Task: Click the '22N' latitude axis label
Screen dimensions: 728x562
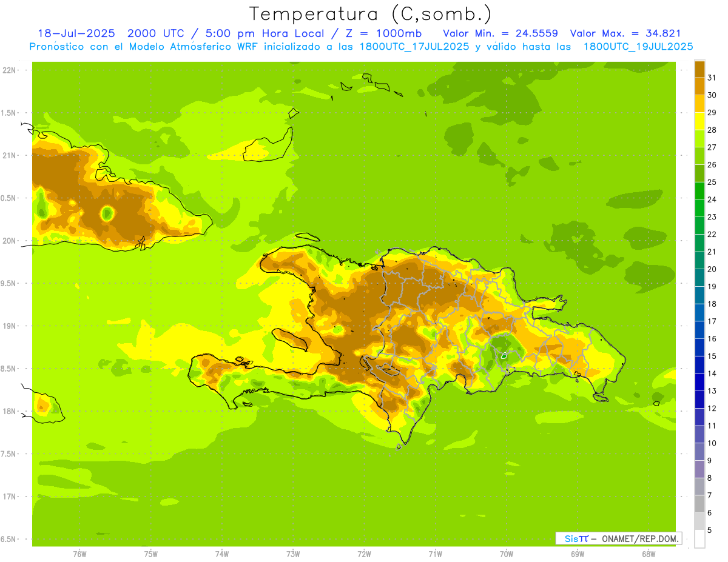Action: coord(8,70)
